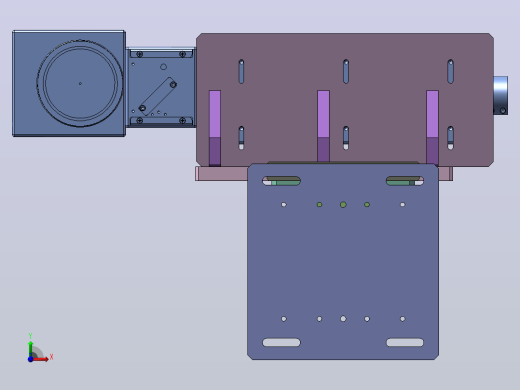Pick the top-left slot with green part

click(x=281, y=181)
